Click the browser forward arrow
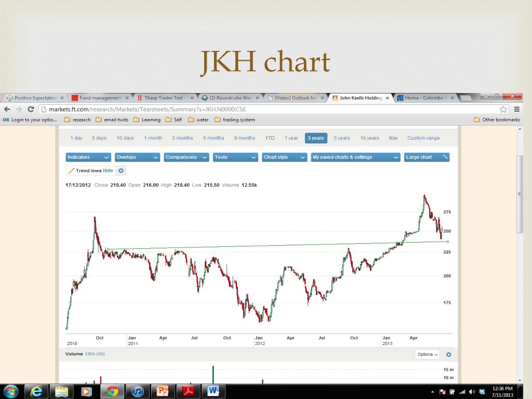This screenshot has height=399, width=532. 19,109
